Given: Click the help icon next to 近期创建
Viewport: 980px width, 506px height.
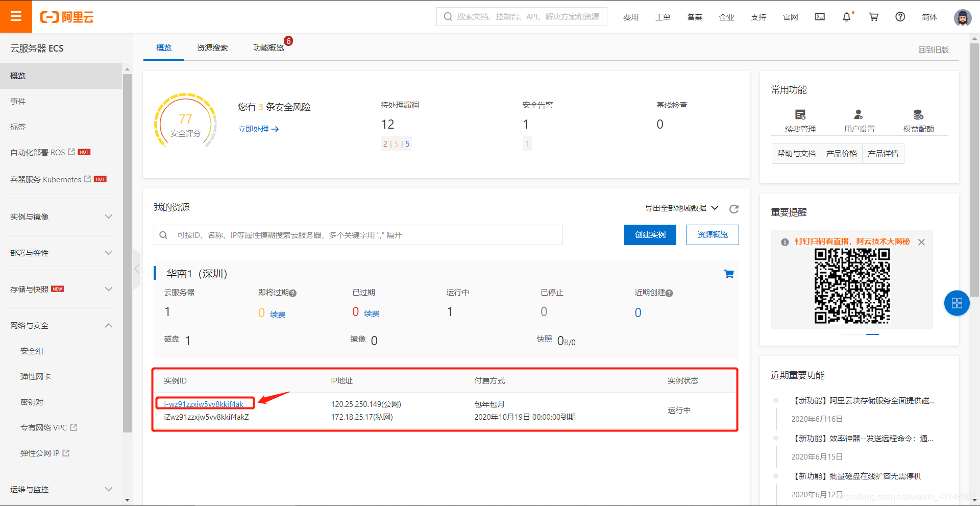Looking at the screenshot, I should (669, 293).
